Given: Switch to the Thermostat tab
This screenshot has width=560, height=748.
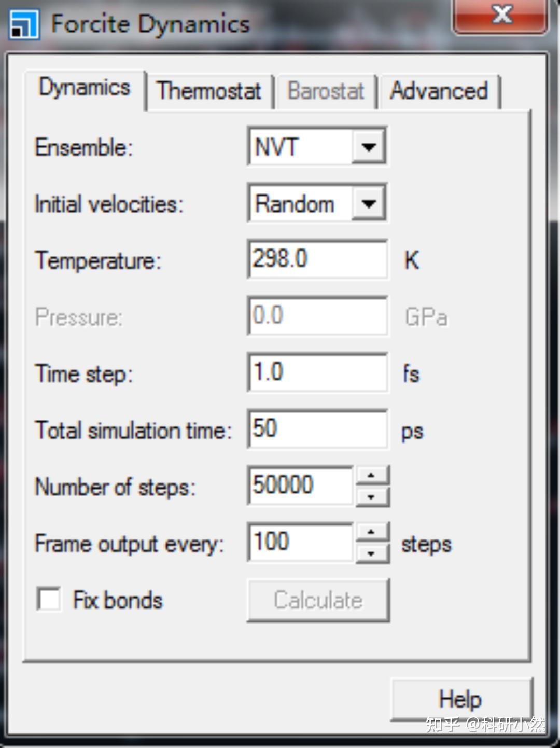Looking at the screenshot, I should [x=209, y=91].
